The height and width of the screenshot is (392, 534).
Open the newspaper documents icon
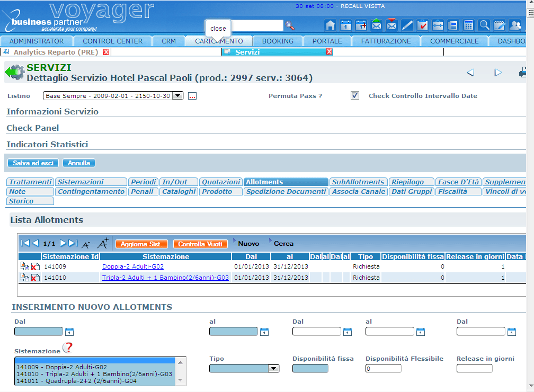click(x=453, y=25)
